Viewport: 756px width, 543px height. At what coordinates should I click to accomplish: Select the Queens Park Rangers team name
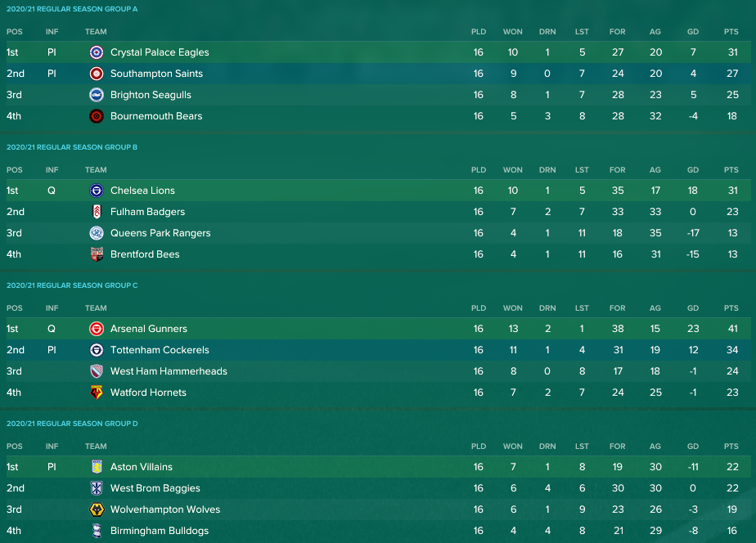point(160,233)
